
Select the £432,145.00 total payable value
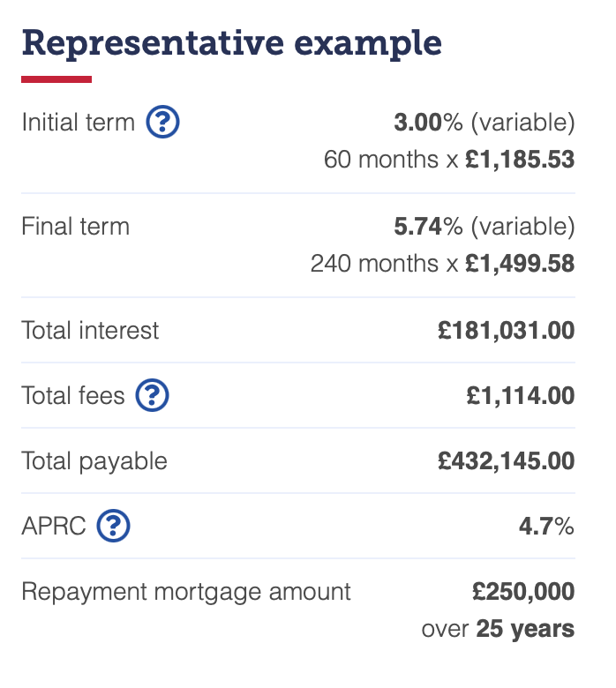coord(507,461)
